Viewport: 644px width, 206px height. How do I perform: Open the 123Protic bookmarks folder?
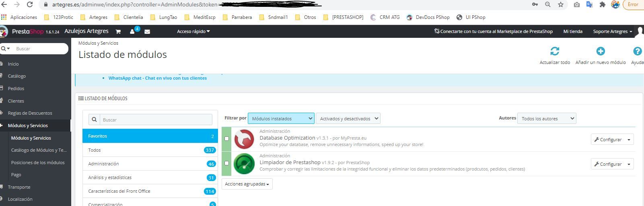[58, 17]
